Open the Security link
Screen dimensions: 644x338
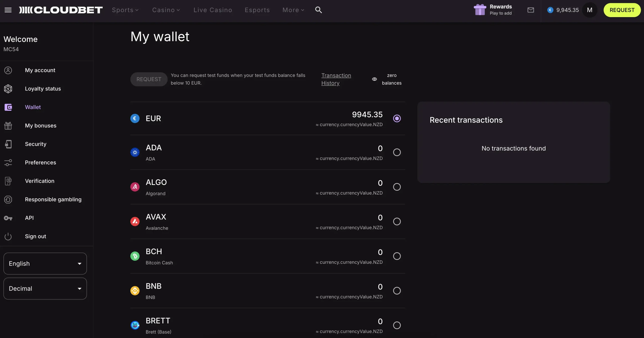pos(35,144)
